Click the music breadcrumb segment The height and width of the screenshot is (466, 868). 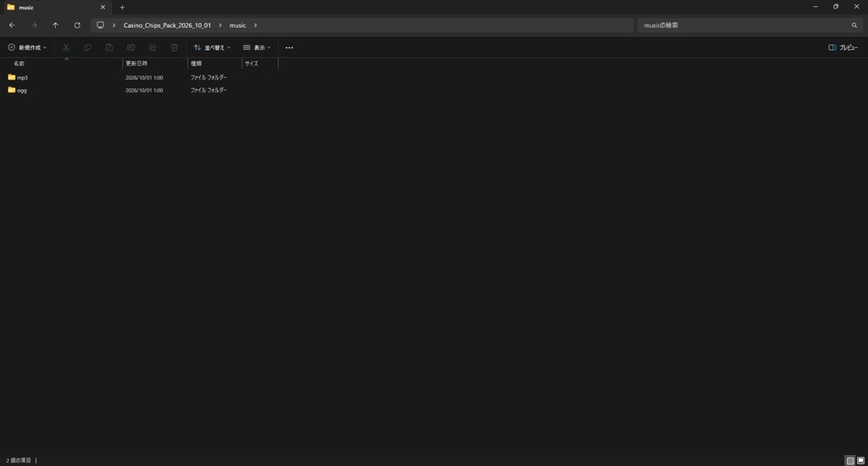pos(237,25)
